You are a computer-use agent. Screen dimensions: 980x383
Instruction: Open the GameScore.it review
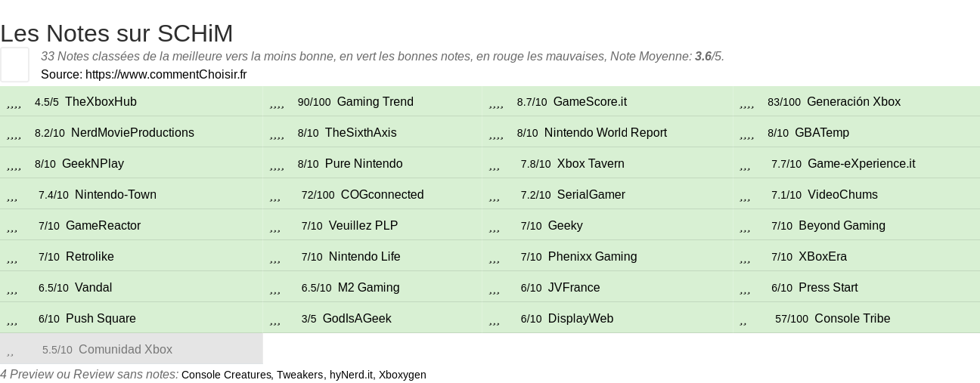pyautogui.click(x=590, y=102)
